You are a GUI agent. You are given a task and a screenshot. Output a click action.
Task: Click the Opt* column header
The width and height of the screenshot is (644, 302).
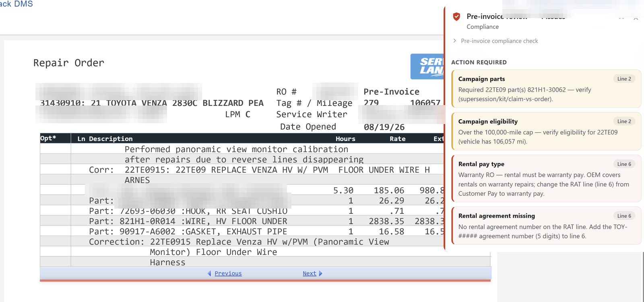point(48,138)
